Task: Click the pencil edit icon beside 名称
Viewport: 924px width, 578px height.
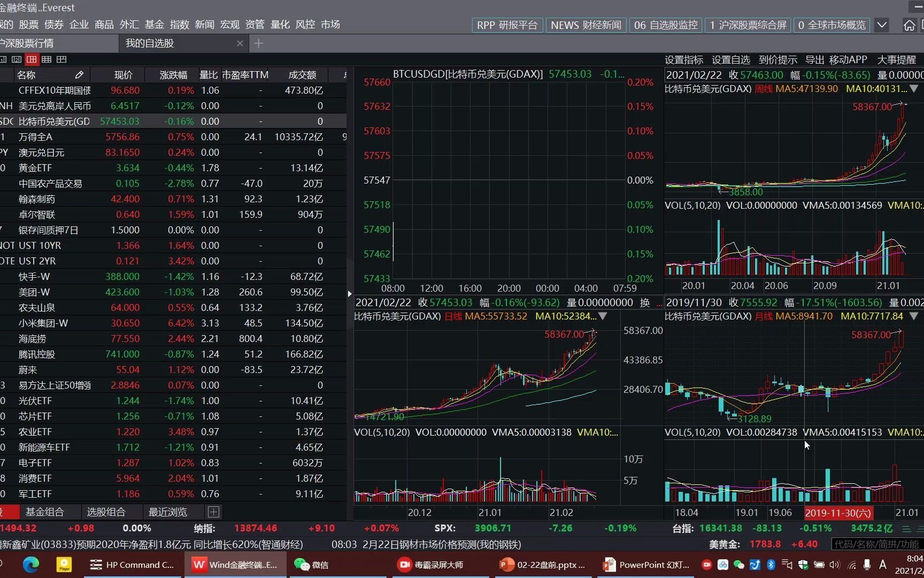Action: [x=79, y=75]
